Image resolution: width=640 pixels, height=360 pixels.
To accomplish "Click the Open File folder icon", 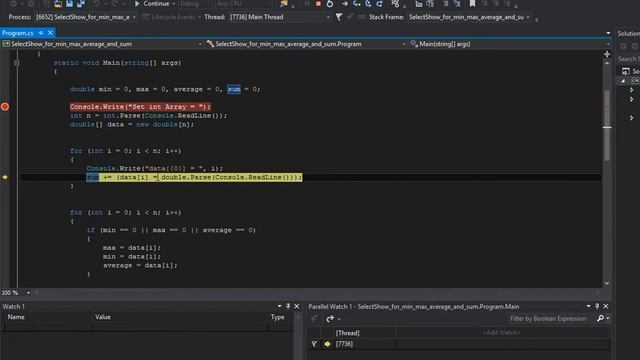I will click(x=58, y=4).
